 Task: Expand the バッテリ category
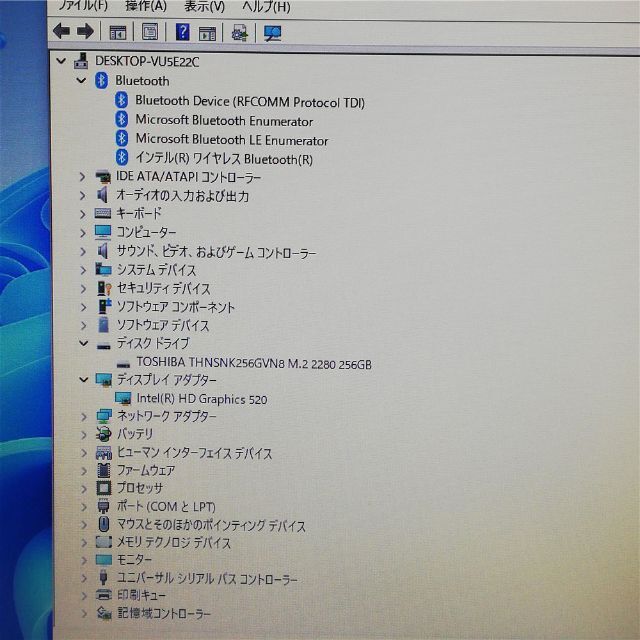(84, 435)
